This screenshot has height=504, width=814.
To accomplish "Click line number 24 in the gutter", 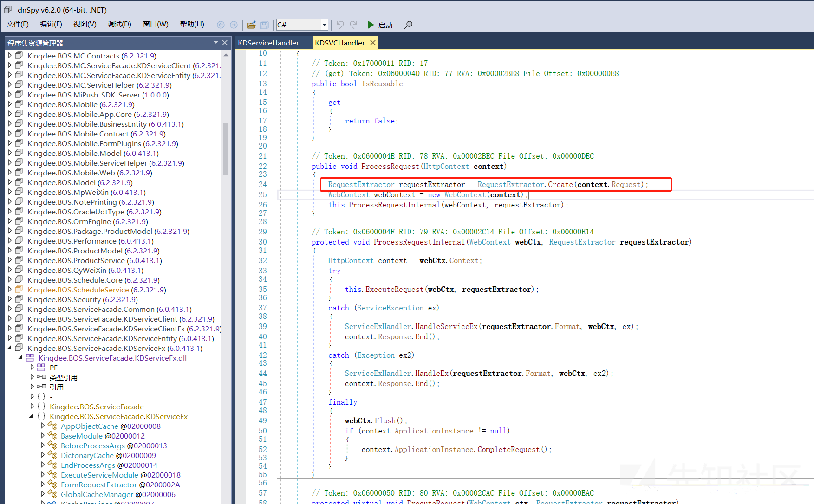I will (x=263, y=184).
